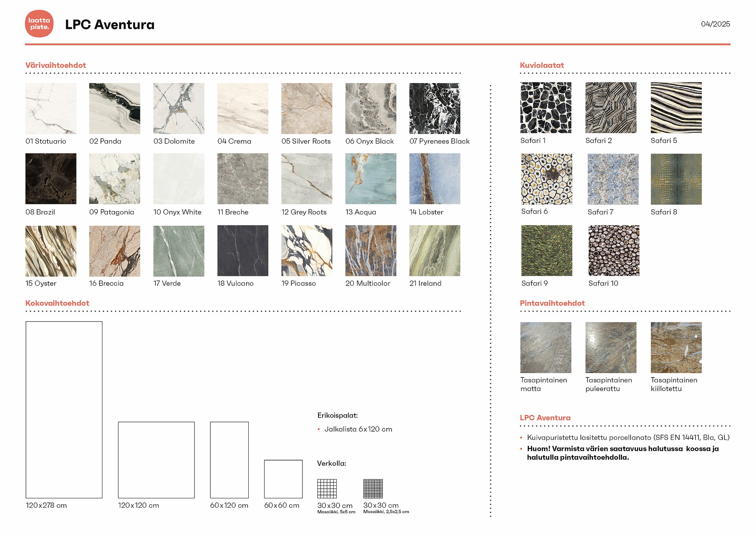Viewport: 756px width, 534px height.
Task: Click the 5x5 cm mosaic grid icon
Action: 327,488
